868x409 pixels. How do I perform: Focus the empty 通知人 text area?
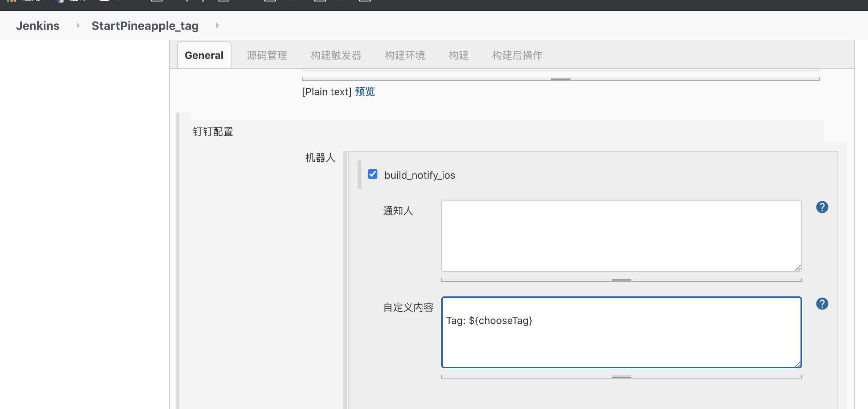coord(621,235)
